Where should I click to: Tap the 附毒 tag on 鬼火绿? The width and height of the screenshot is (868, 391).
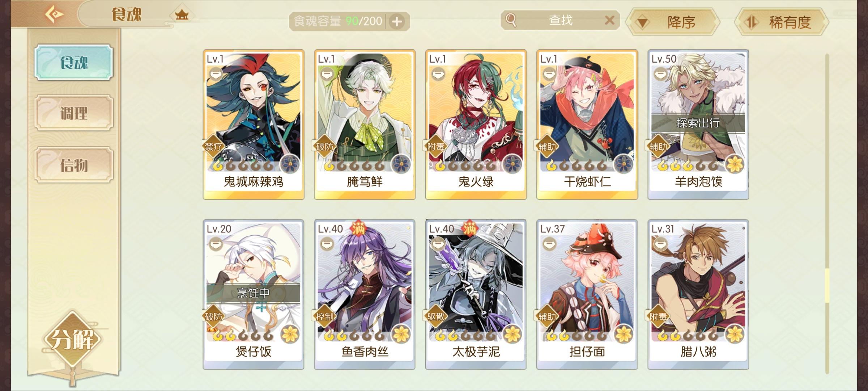pos(435,147)
